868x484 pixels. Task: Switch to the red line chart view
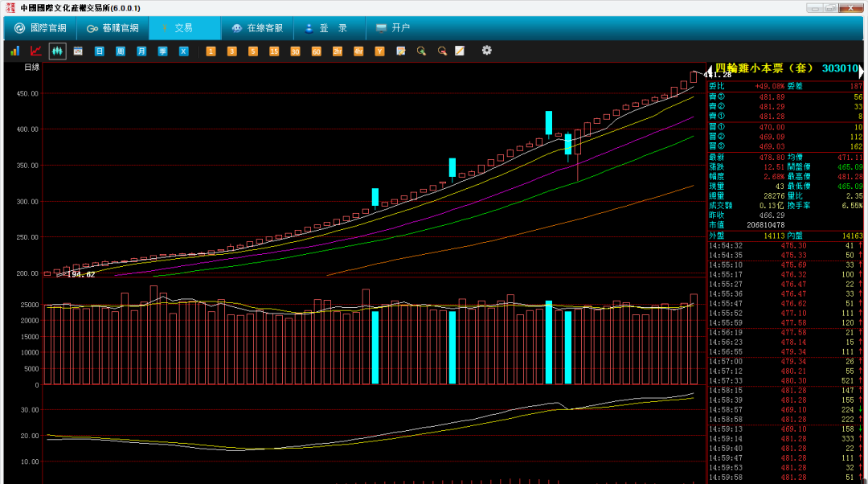pyautogui.click(x=36, y=51)
